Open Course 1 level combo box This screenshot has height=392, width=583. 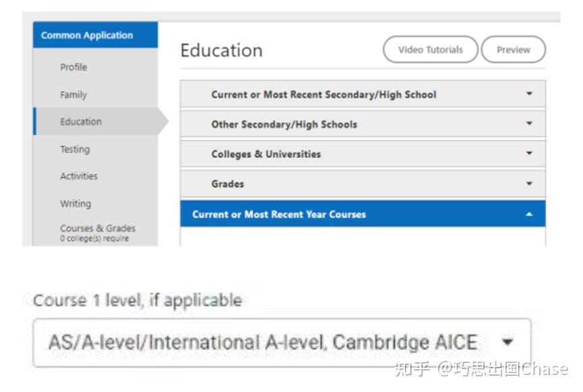(x=270, y=343)
